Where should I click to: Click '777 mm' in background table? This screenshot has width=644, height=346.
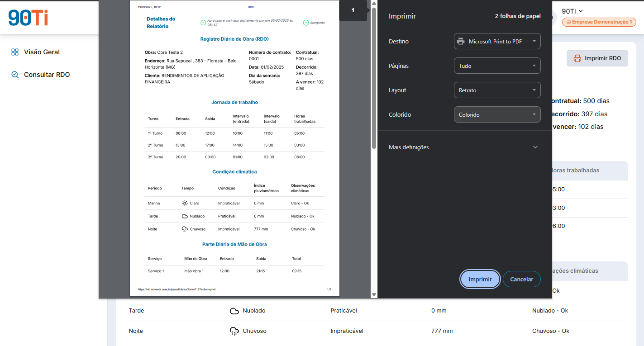[x=442, y=331]
